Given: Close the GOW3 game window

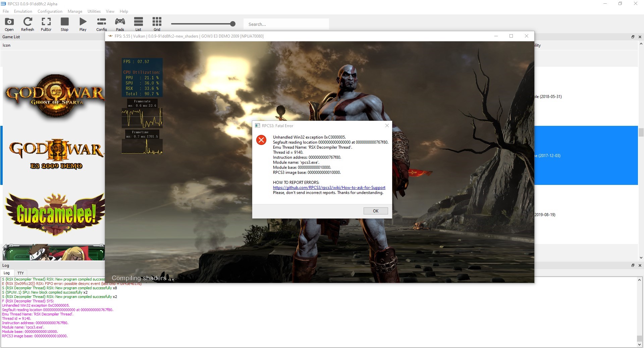Looking at the screenshot, I should pos(527,36).
